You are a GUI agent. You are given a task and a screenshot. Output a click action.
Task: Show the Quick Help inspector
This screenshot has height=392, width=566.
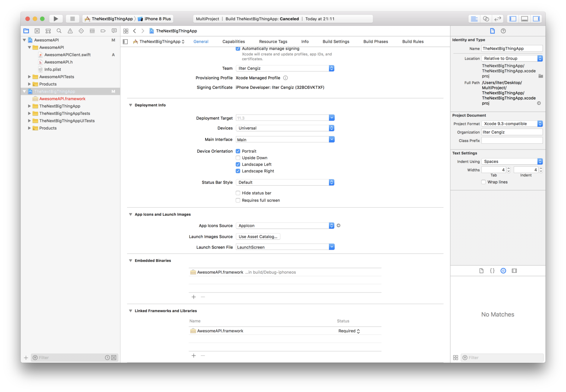click(x=503, y=31)
